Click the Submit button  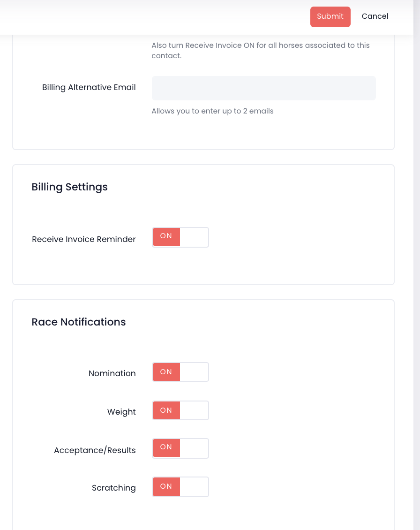pos(330,16)
